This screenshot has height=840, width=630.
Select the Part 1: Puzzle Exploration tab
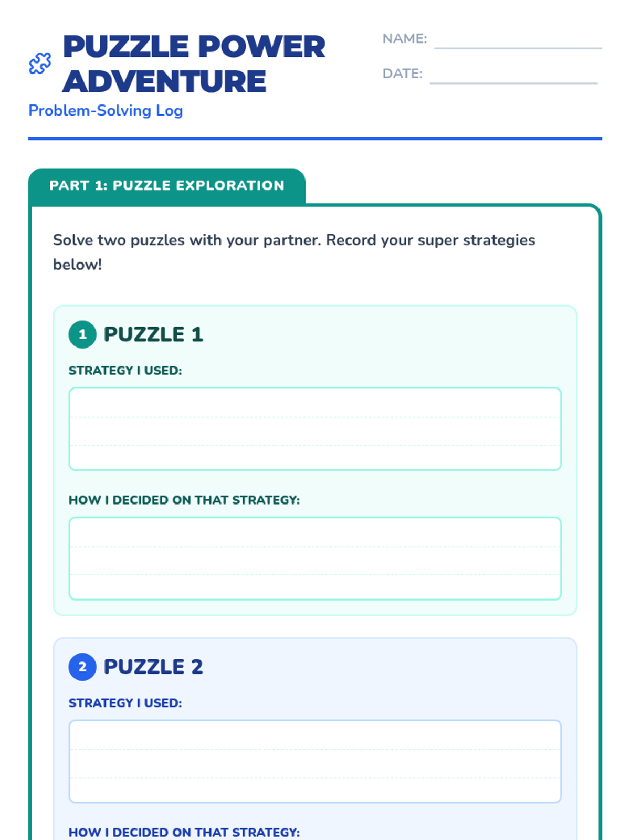click(167, 186)
